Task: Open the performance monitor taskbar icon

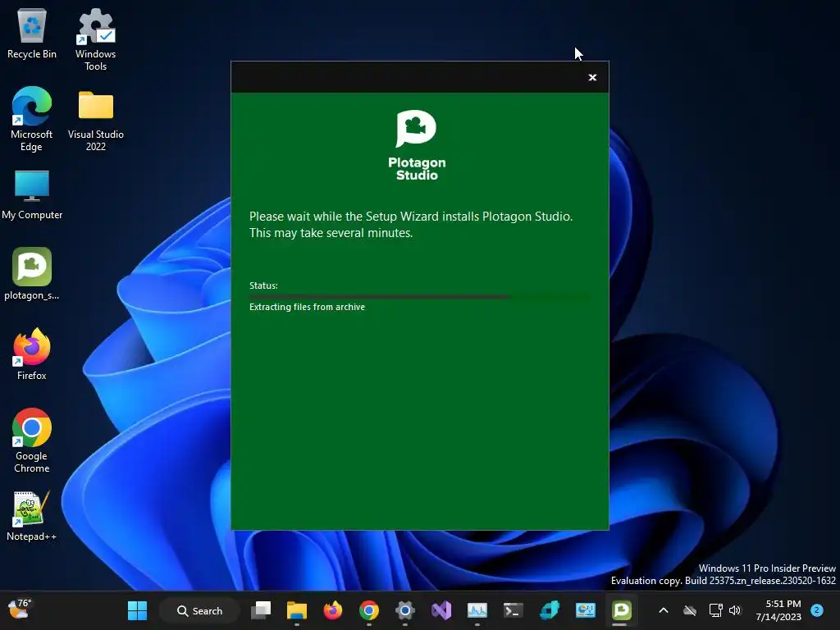Action: [477, 610]
